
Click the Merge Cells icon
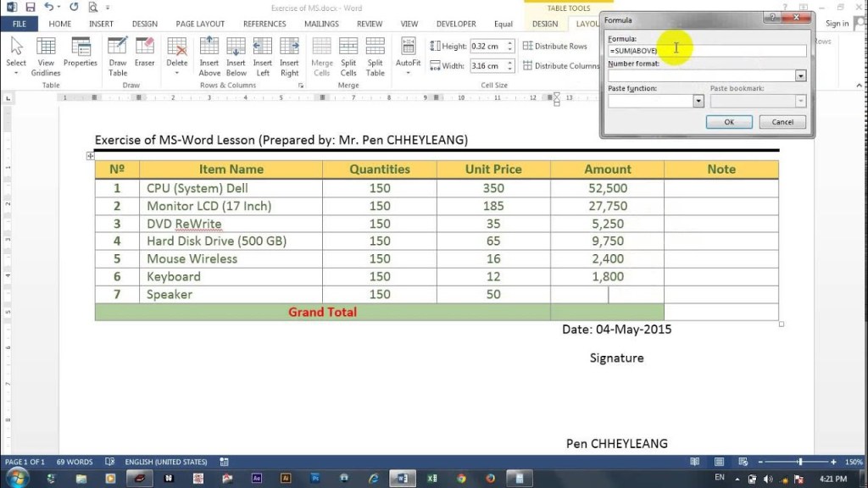tap(322, 56)
